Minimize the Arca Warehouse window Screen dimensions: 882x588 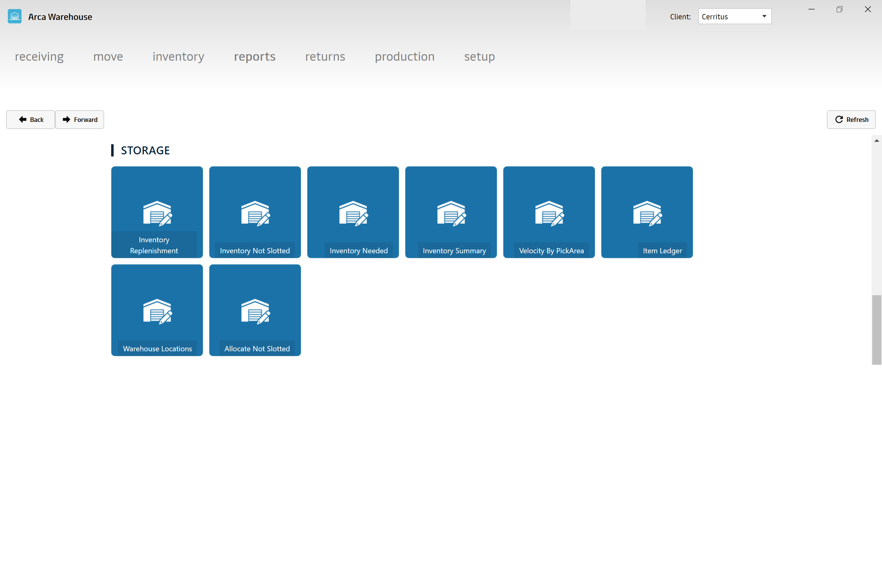pyautogui.click(x=812, y=9)
